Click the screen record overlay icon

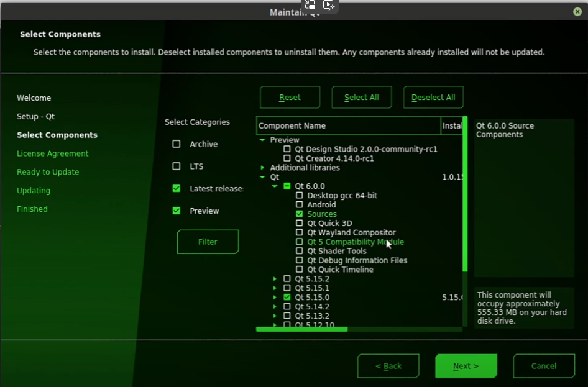pos(329,5)
